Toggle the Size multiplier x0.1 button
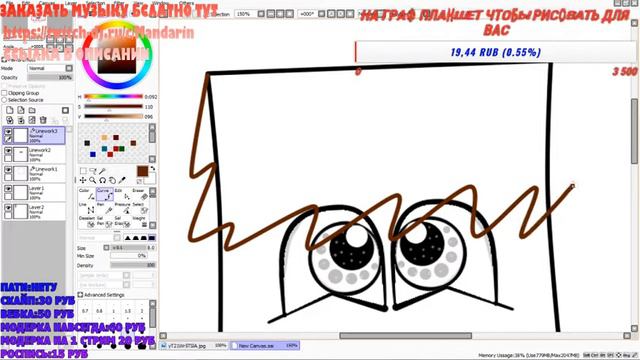640x360 pixels. coord(107,248)
